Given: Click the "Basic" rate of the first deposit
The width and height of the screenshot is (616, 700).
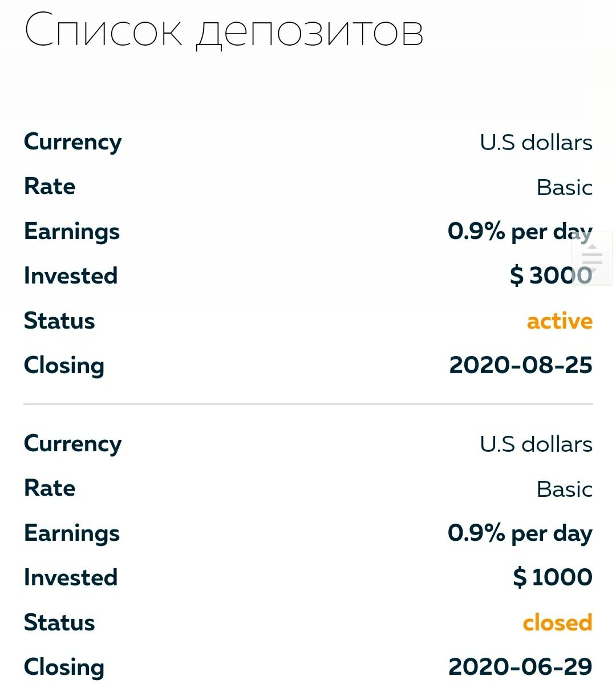Looking at the screenshot, I should pos(564,187).
